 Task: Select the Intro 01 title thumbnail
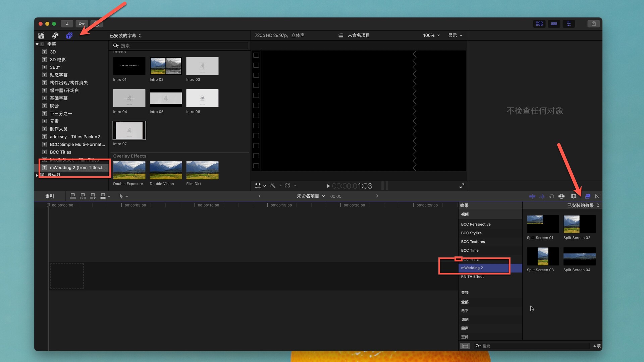click(x=129, y=66)
